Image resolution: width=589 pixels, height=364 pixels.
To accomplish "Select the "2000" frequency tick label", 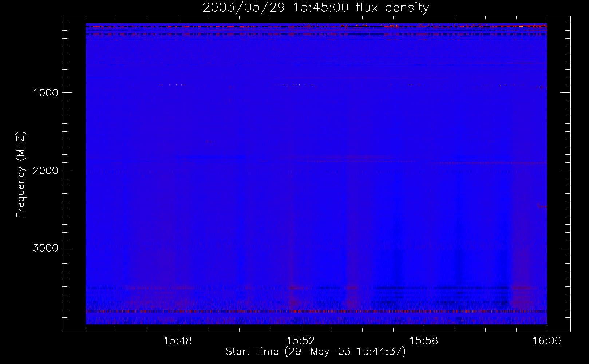I will coord(46,170).
